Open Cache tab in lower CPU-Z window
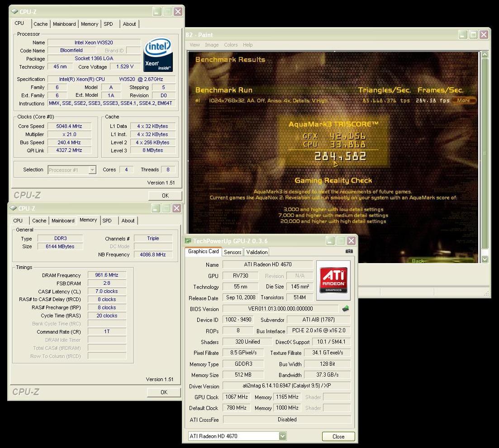 click(x=39, y=220)
